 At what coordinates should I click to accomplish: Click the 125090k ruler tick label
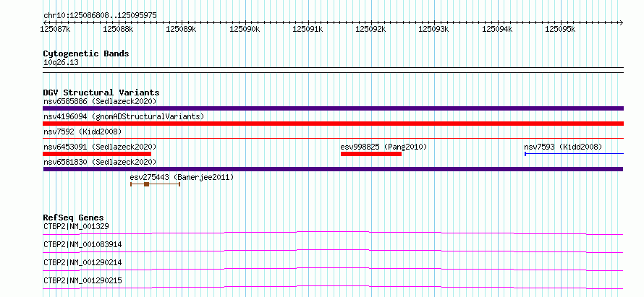click(x=245, y=29)
